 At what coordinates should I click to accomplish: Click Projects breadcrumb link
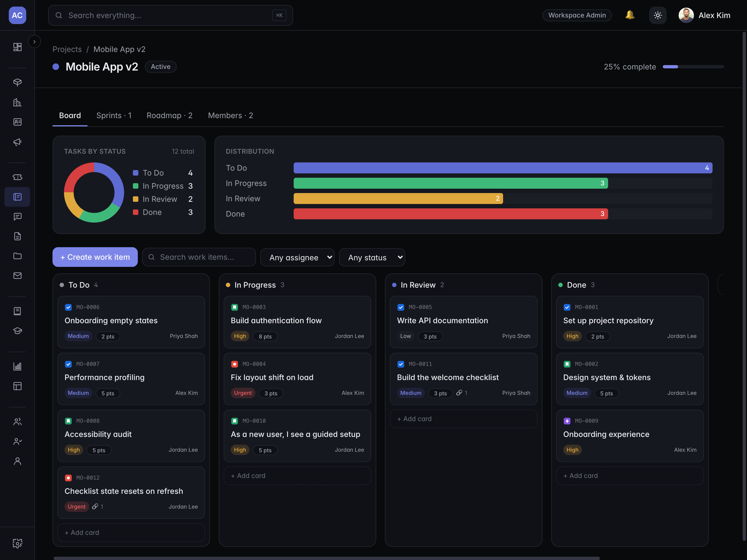click(67, 49)
